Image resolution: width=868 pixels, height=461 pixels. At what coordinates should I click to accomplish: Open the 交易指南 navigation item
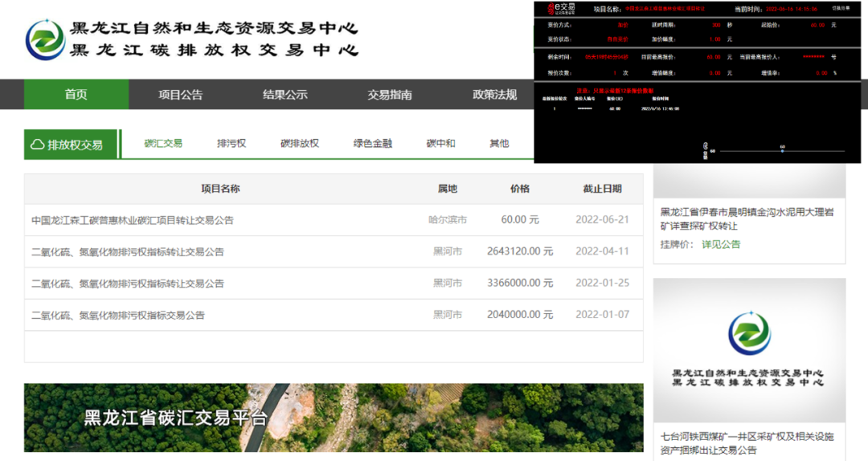390,95
